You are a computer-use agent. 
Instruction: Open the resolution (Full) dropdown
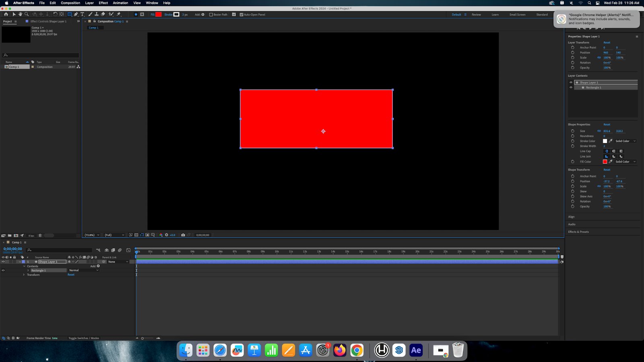coord(114,235)
